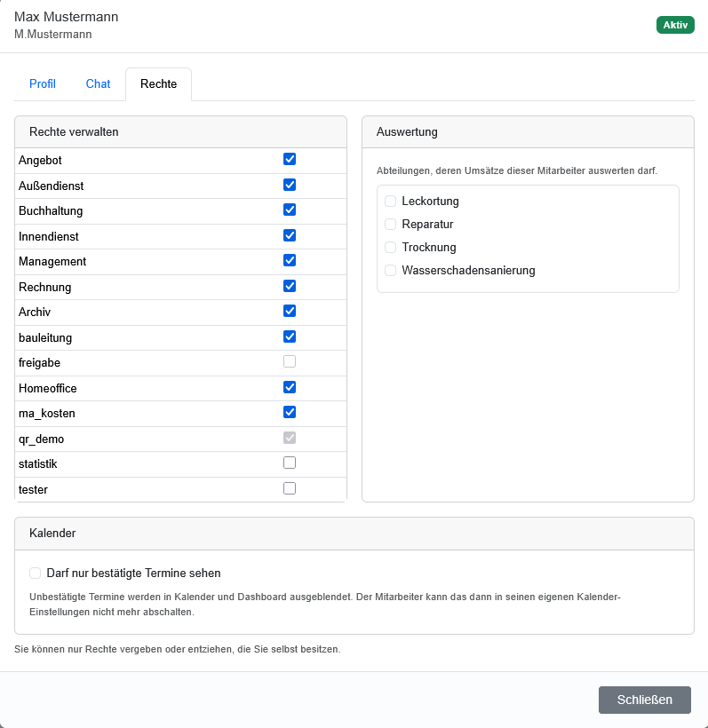Click the Schließen button
Viewport: 708px width, 728px height.
[644, 700]
